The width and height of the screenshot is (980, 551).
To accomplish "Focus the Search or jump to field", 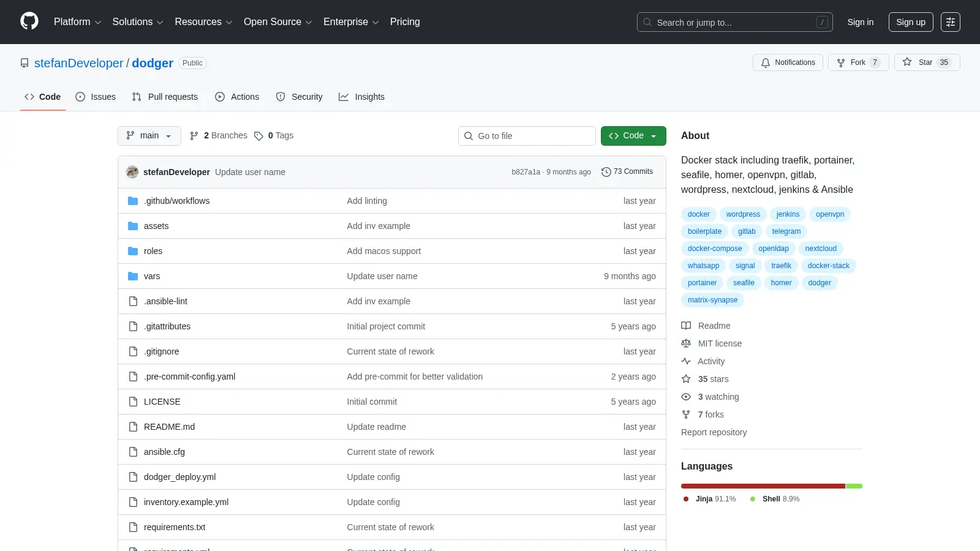I will [x=735, y=22].
